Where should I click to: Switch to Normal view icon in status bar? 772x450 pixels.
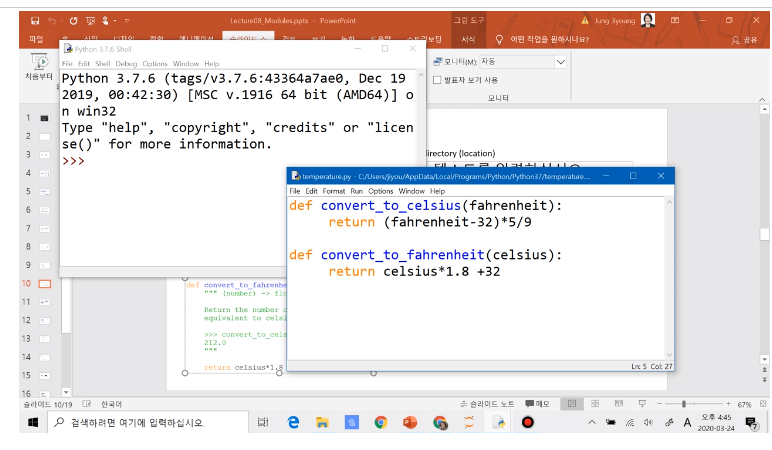572,404
